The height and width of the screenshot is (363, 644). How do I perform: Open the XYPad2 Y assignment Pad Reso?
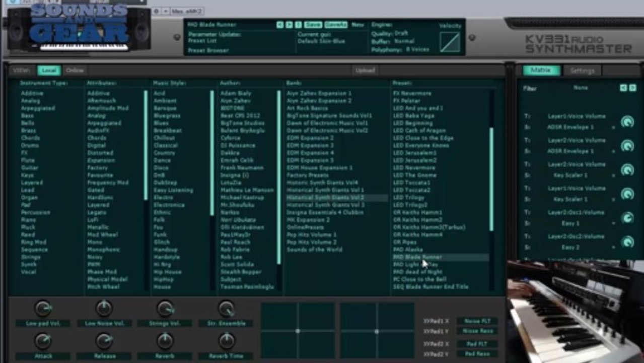tap(477, 355)
